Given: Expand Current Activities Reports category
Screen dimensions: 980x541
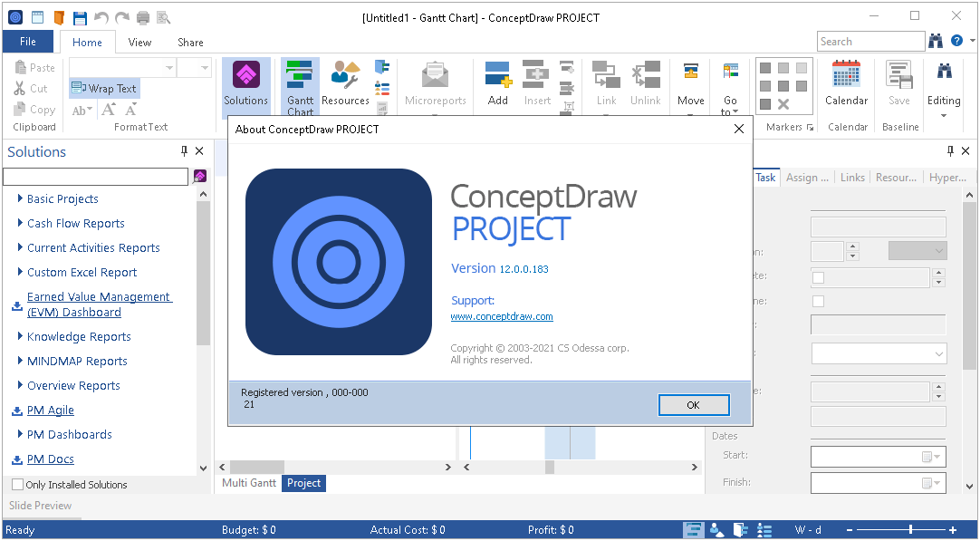Looking at the screenshot, I should click(x=20, y=247).
